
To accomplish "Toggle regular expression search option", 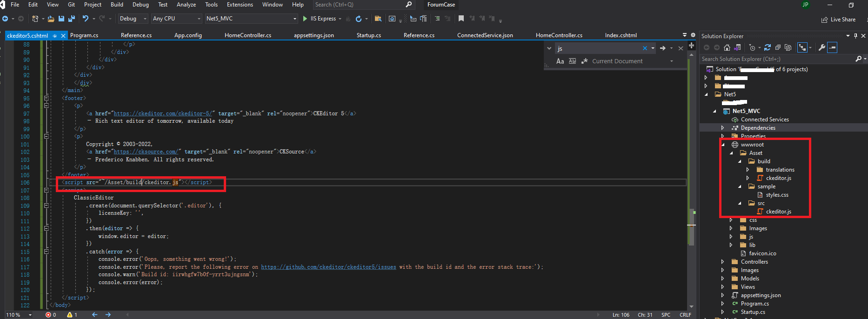I will click(x=584, y=61).
